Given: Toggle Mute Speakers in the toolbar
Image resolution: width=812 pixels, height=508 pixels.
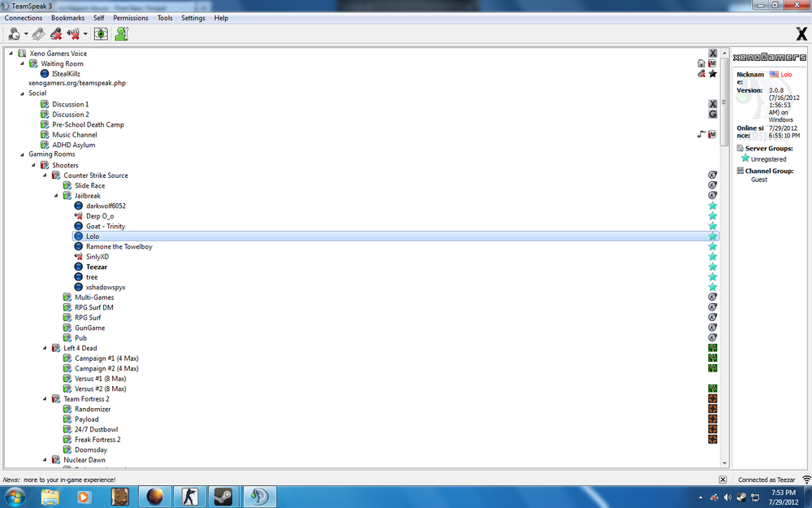Looking at the screenshot, I should (74, 34).
